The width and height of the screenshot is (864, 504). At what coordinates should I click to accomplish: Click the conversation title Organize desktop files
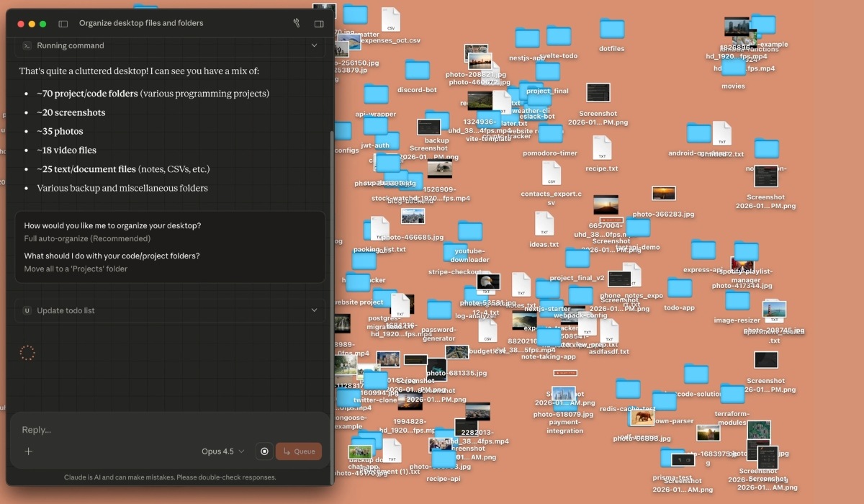(x=141, y=23)
